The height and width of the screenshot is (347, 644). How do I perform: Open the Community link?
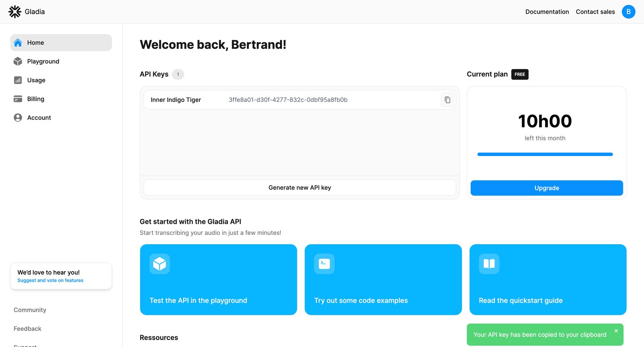[30, 310]
